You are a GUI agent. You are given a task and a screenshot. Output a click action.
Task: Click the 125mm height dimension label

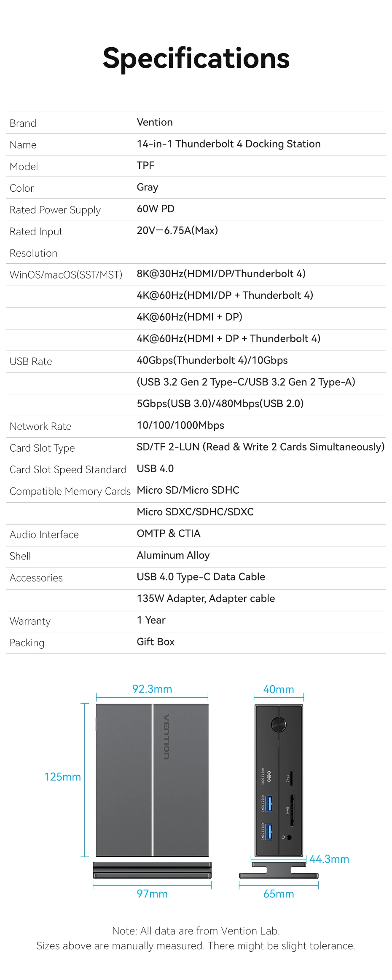coord(62,777)
